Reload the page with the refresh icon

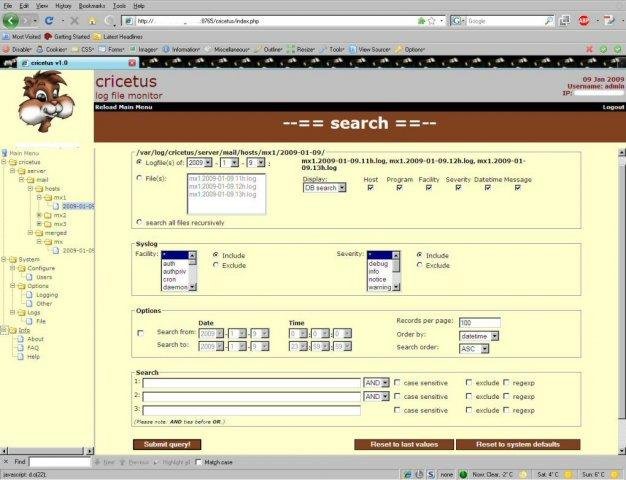(49, 20)
